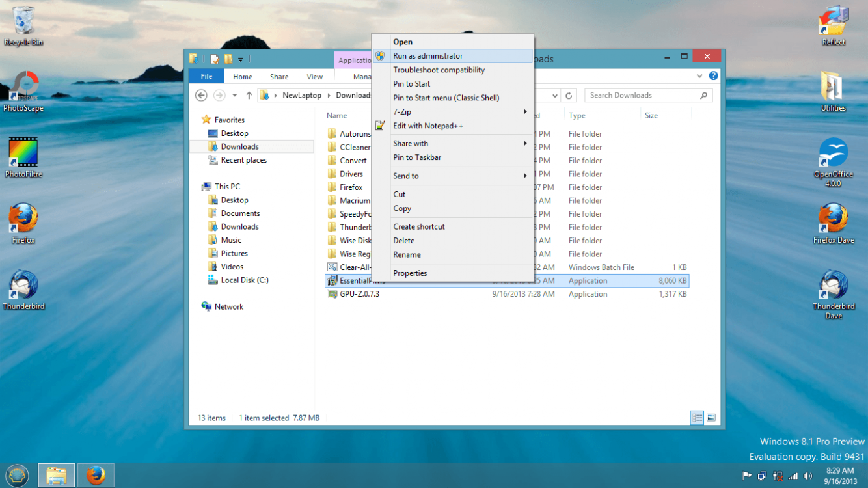Screen dimensions: 868x488
Task: Select Pin to Start
Action: [452, 84]
